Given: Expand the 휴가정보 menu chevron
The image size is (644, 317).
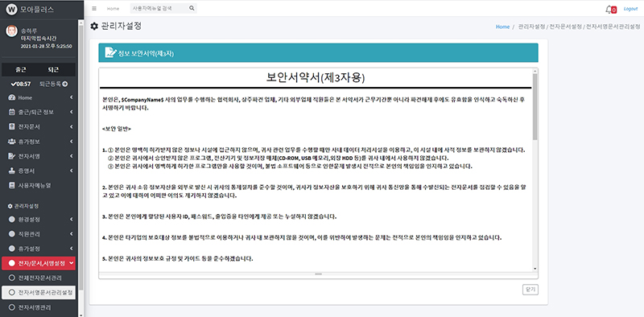Looking at the screenshot, I should 72,142.
